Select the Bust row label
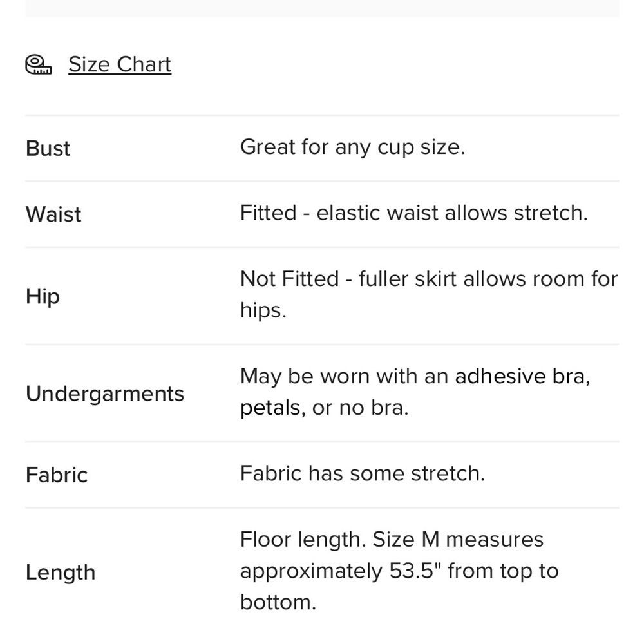 pos(48,148)
